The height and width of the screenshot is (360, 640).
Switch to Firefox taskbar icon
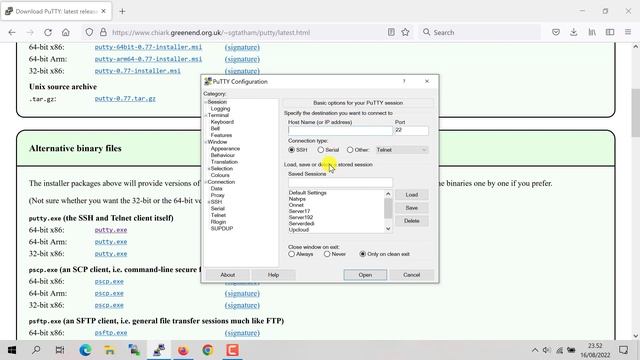pos(183,350)
